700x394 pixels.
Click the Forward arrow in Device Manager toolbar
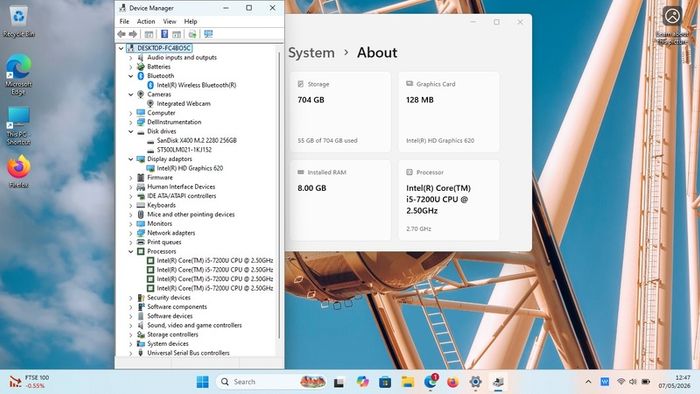coord(133,34)
